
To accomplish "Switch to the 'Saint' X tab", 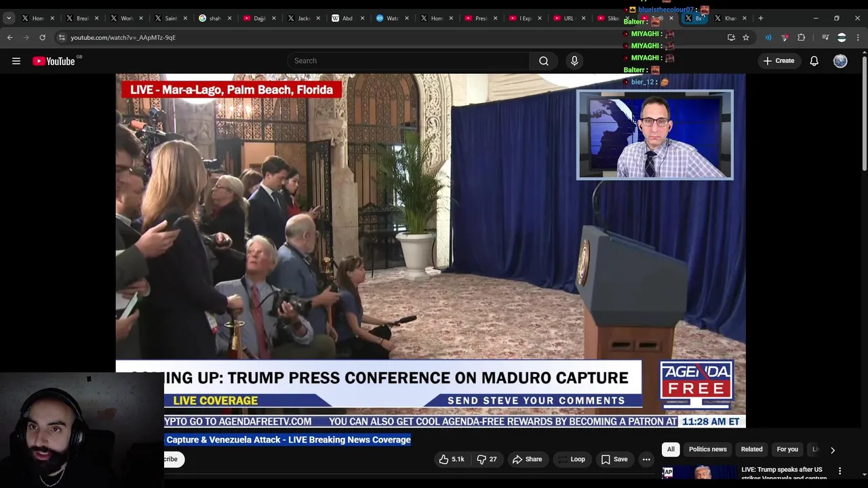I will click(x=171, y=18).
